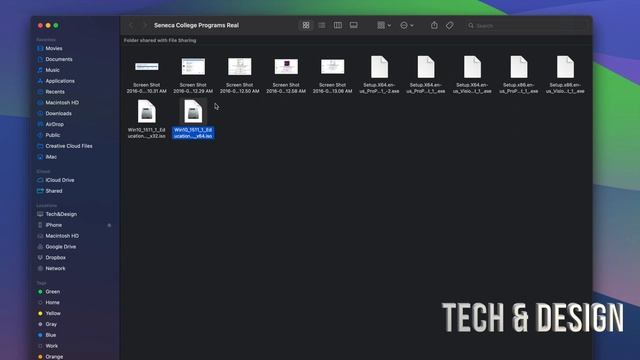Select the Win10 Education x32.iso file
The height and width of the screenshot is (360, 640).
(x=147, y=111)
